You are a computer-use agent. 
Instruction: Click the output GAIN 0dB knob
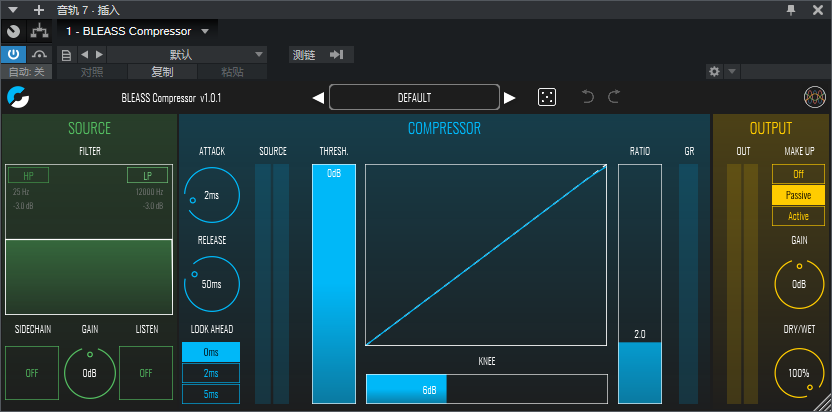(799, 284)
